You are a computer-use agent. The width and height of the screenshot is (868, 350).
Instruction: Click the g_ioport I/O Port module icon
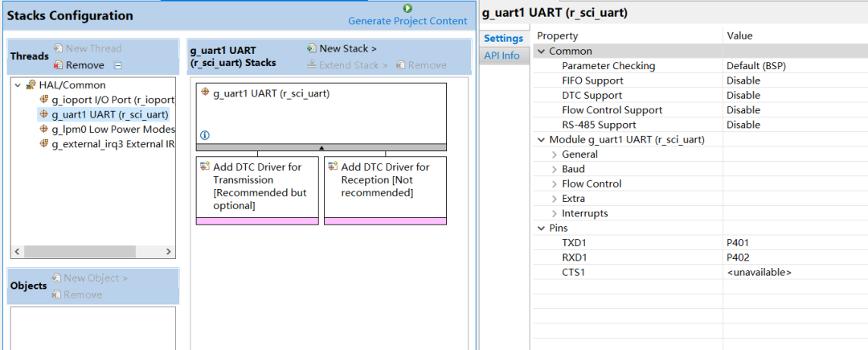pos(44,100)
